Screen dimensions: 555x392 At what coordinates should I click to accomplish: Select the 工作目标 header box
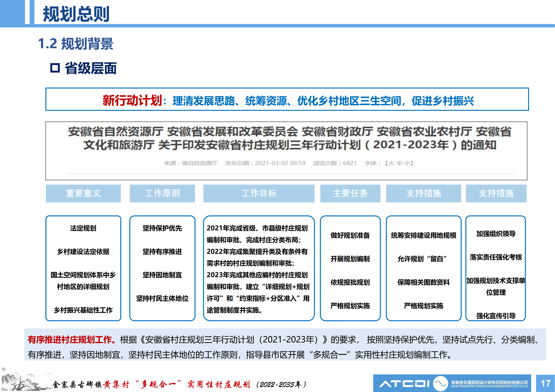(259, 193)
